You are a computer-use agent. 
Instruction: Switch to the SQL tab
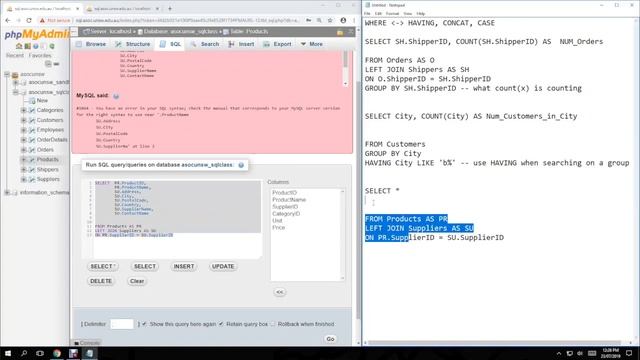click(x=170, y=44)
